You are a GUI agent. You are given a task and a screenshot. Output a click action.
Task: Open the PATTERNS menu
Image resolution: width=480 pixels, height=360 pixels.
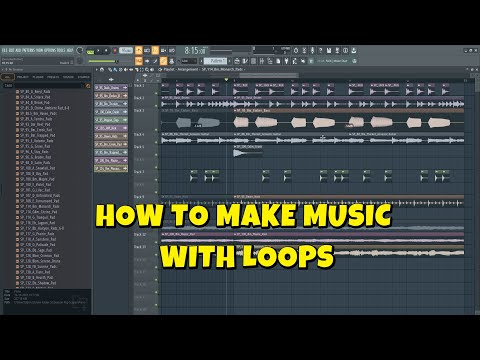(28, 50)
